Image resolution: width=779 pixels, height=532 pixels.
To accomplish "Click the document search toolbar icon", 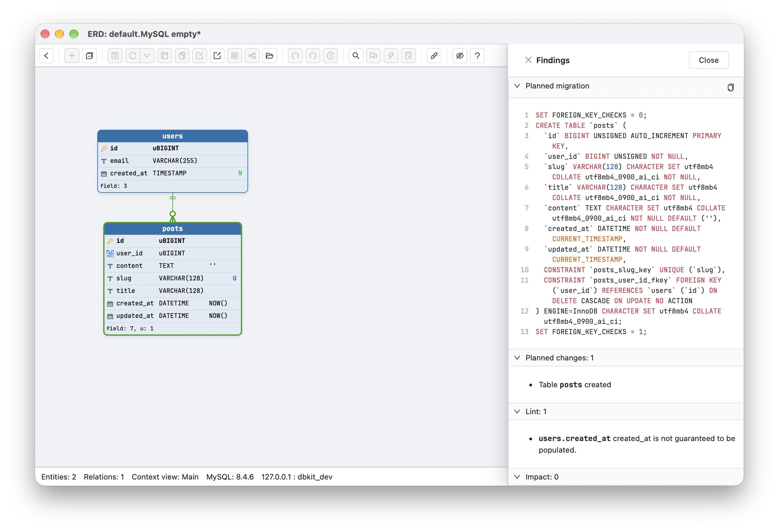I will [408, 56].
